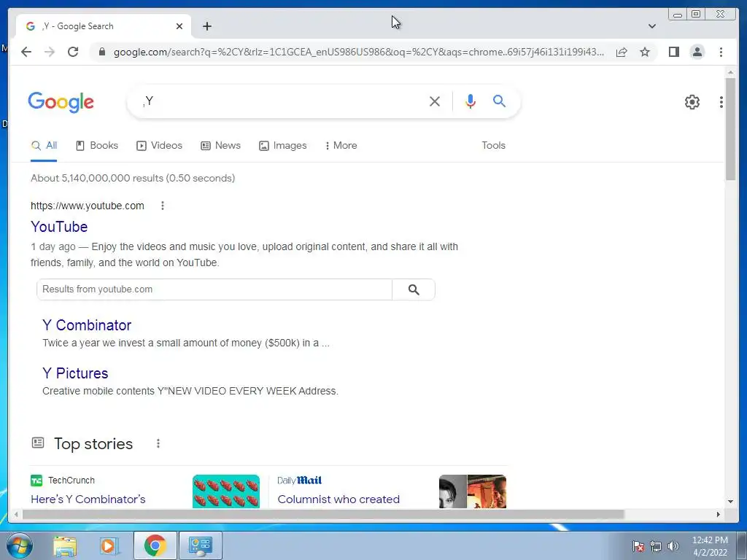Screen dimensions: 747x560
Task: Switch to the Videos tab
Action: coord(159,146)
